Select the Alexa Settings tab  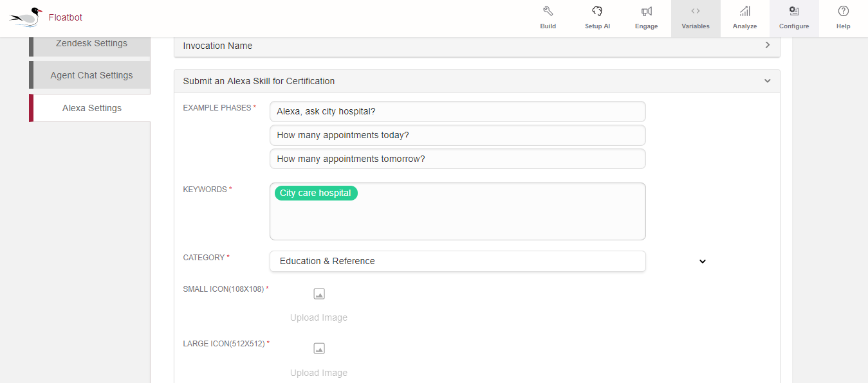(x=91, y=108)
